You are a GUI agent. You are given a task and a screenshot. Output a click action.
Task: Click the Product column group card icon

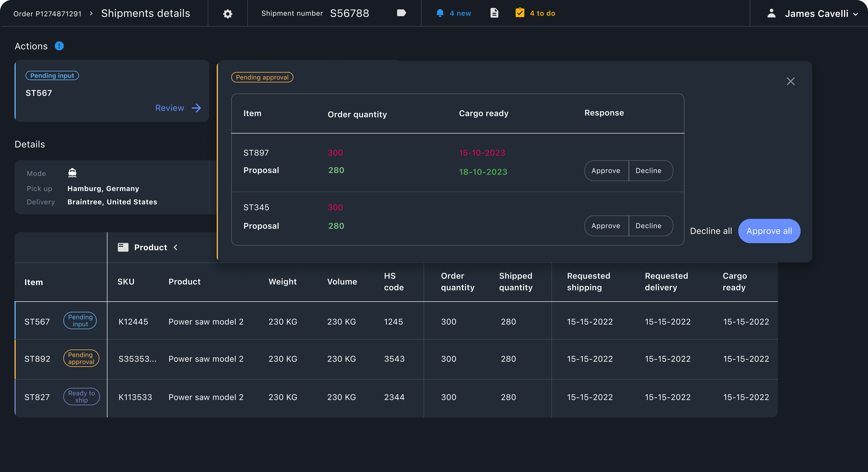click(x=123, y=248)
